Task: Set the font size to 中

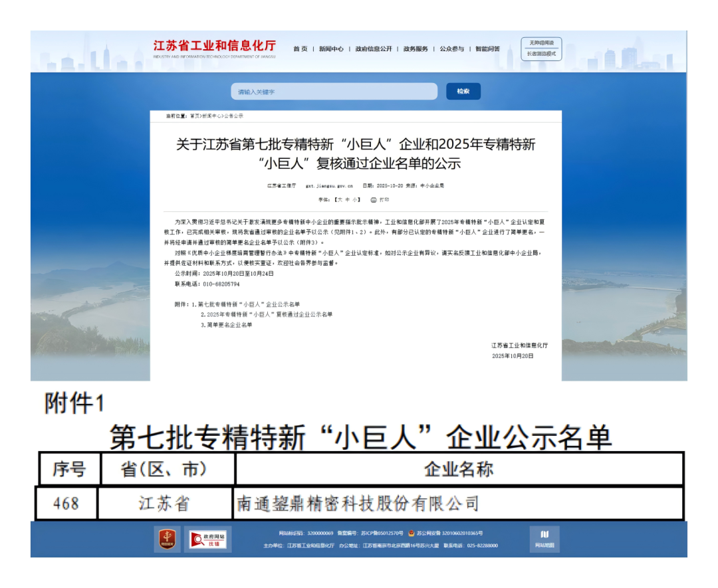Action: tap(347, 200)
